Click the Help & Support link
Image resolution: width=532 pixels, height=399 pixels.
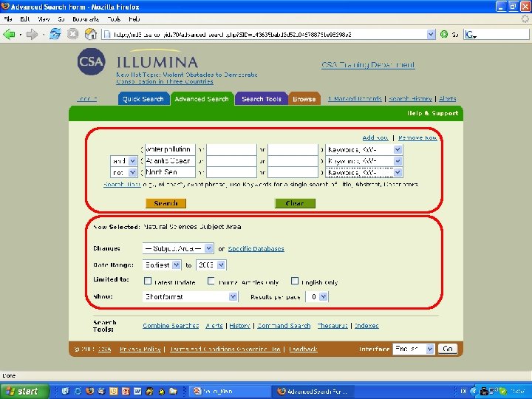[x=432, y=113]
